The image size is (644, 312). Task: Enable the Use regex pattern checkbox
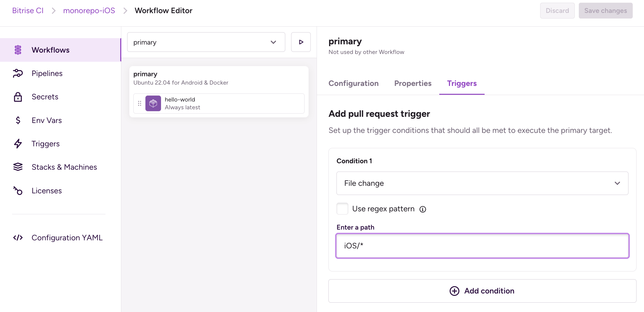342,209
